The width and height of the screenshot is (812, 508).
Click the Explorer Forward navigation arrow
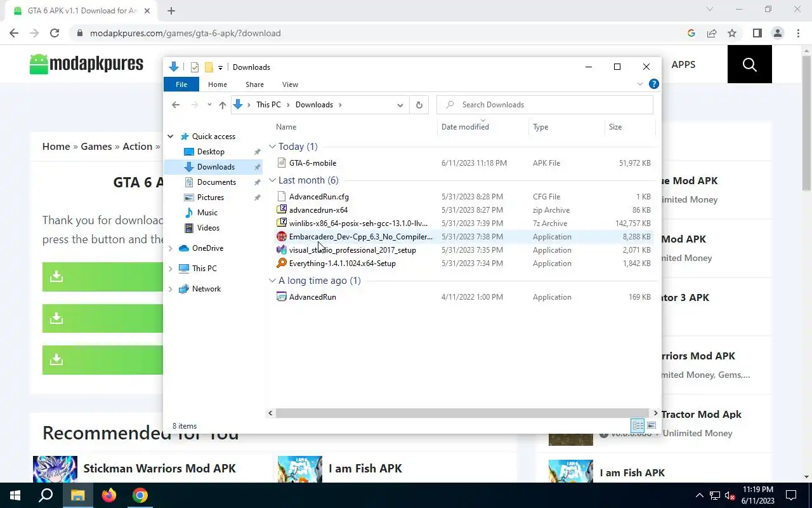click(195, 105)
